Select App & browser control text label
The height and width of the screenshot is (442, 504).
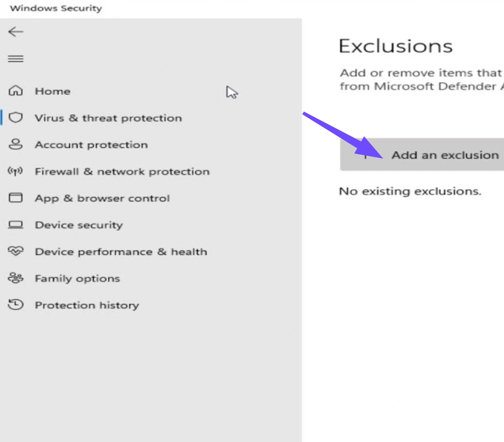coord(102,198)
